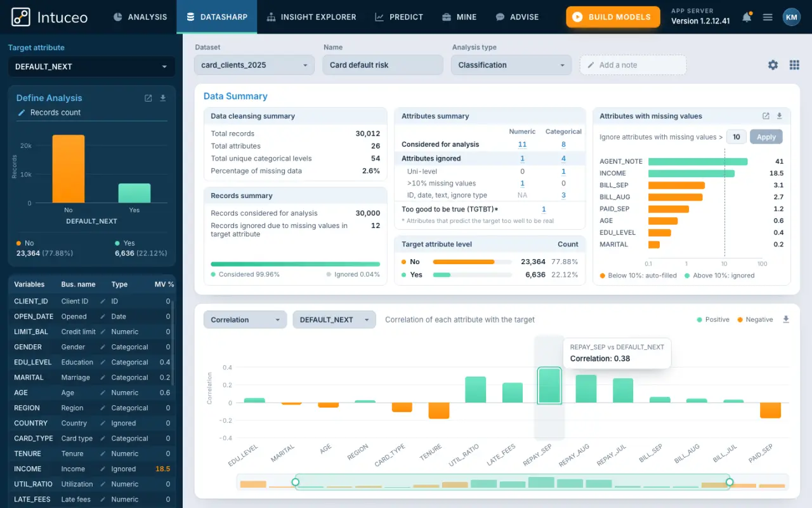Download the correlation chart
The width and height of the screenshot is (812, 508).
[786, 319]
